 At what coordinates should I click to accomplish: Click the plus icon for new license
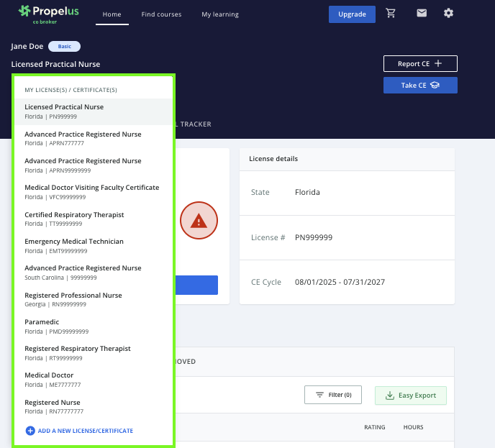click(30, 431)
